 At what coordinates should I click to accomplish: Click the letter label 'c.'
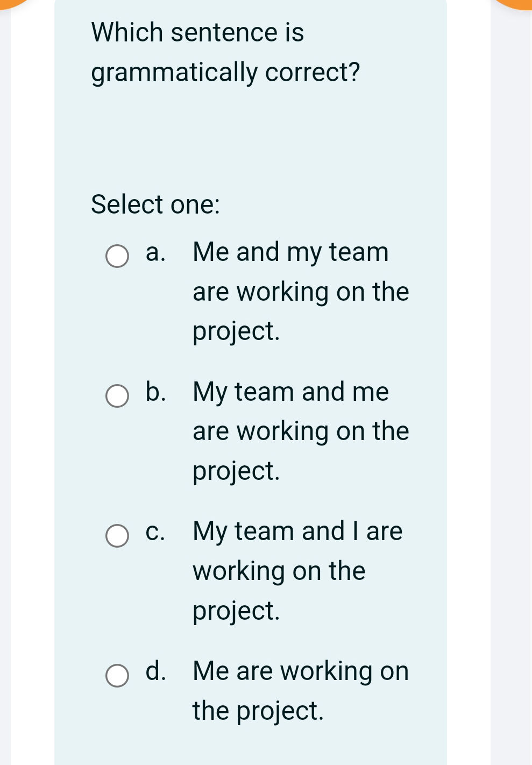pyautogui.click(x=155, y=532)
